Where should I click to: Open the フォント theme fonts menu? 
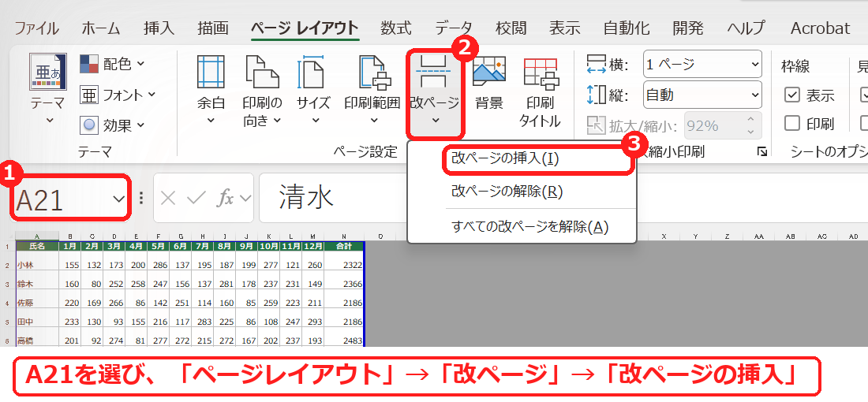pos(118,95)
